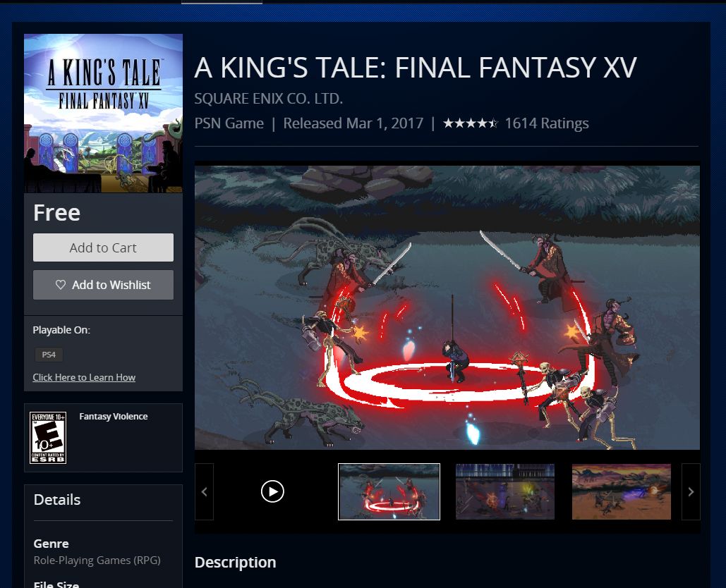Open SQUARE ENIX CO. LTD. publisher link

269,99
